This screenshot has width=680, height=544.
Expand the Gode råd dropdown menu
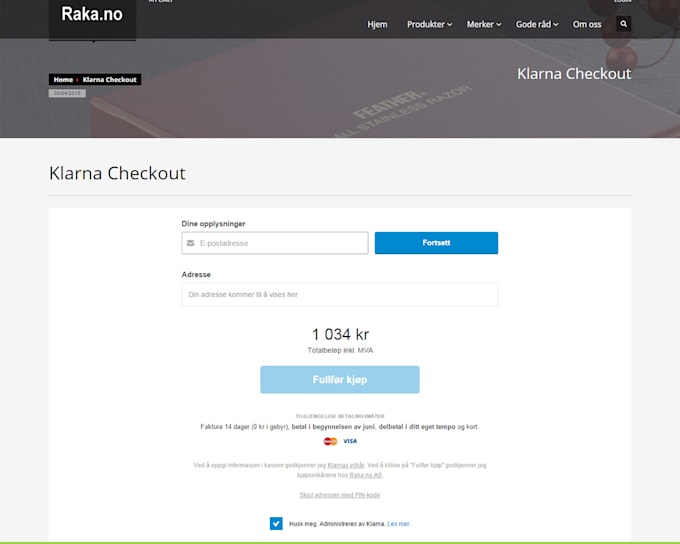[x=536, y=24]
